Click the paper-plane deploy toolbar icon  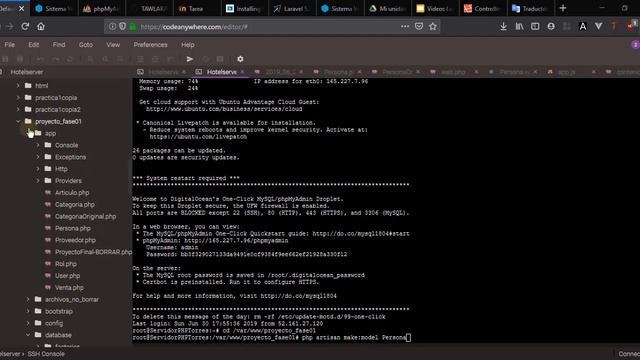pyautogui.click(x=189, y=59)
